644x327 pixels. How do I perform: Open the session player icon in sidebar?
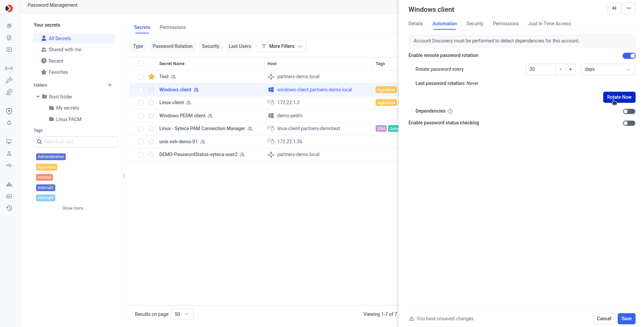point(9,50)
